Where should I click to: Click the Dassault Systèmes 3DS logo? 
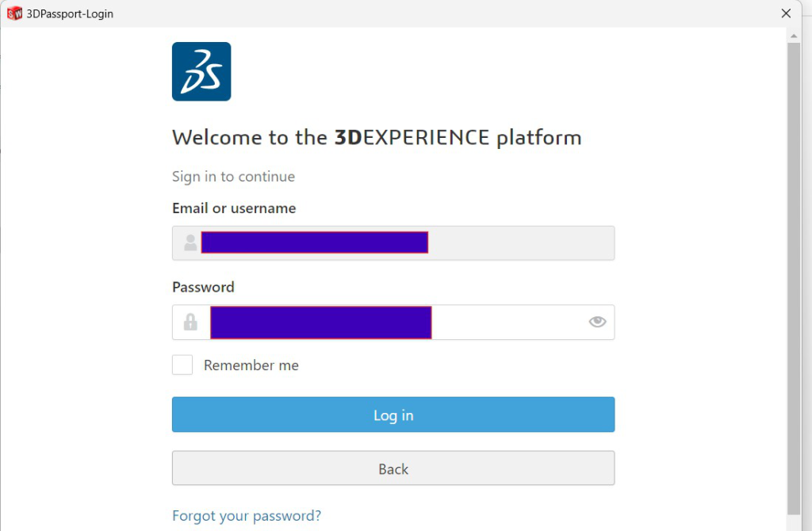coord(201,71)
